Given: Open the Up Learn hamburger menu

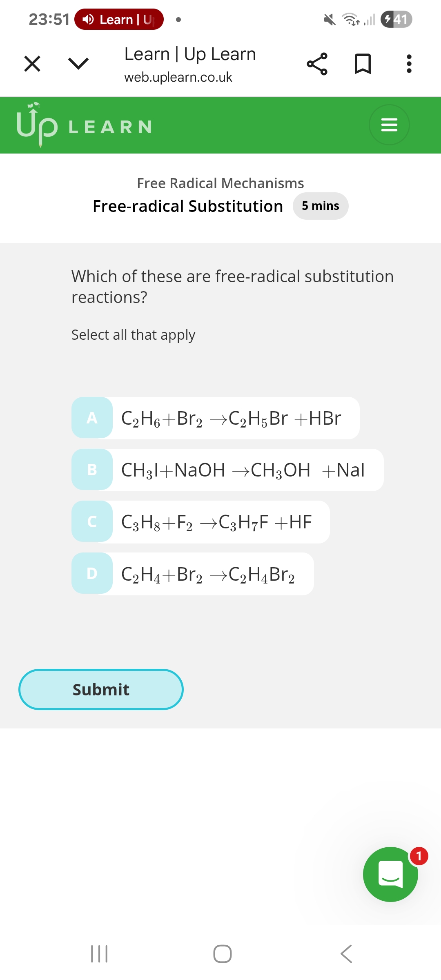Looking at the screenshot, I should [389, 125].
